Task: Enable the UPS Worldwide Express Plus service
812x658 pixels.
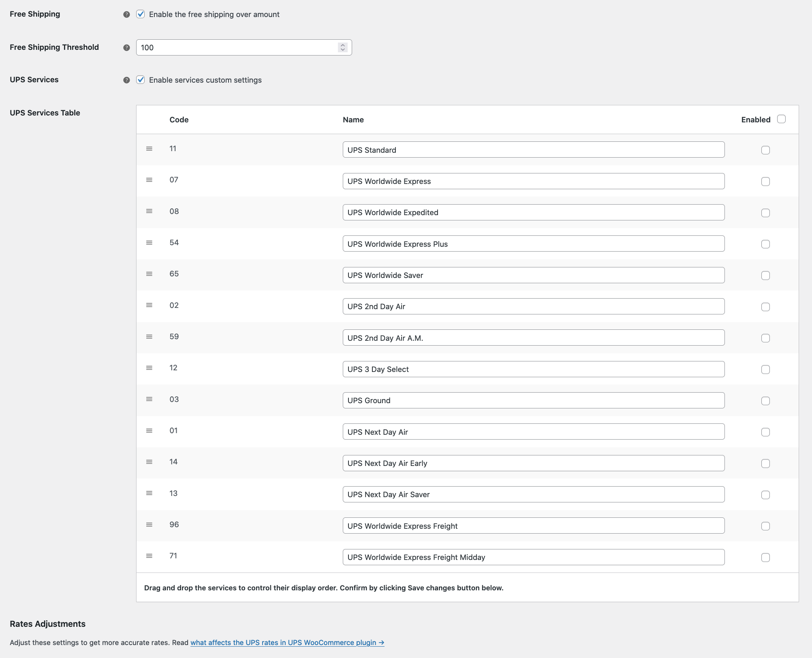Action: click(765, 244)
